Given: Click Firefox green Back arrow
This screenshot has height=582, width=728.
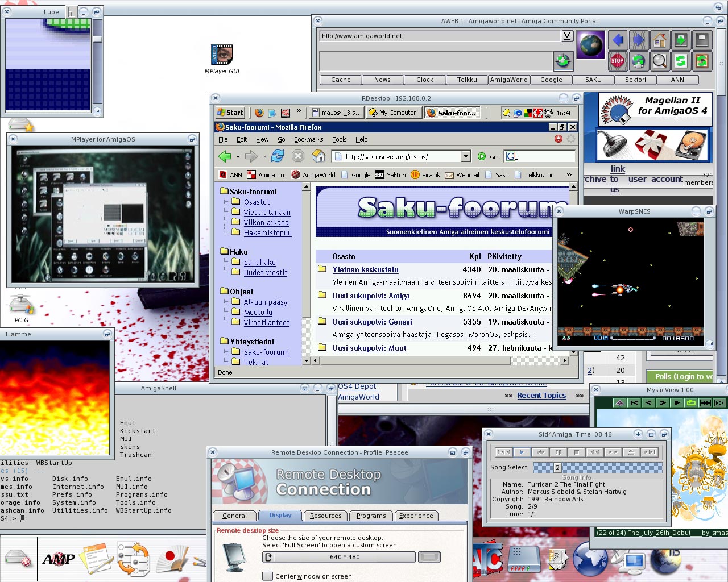Looking at the screenshot, I should (x=225, y=156).
